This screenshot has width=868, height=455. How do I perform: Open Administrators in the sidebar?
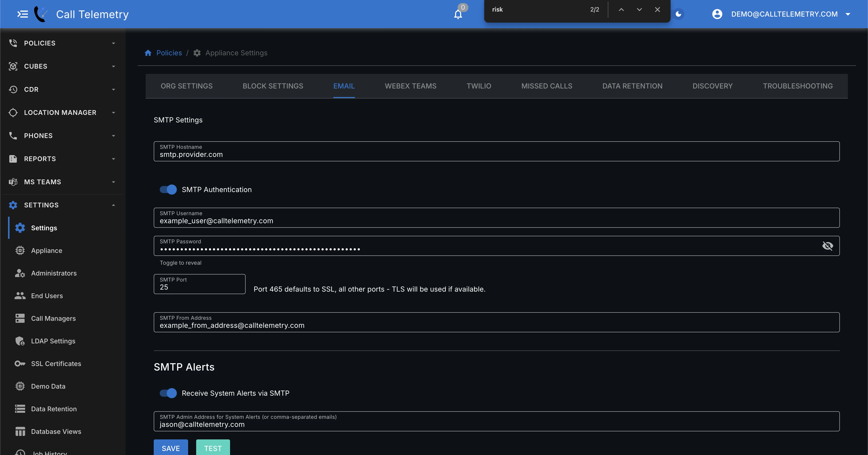click(x=66, y=273)
